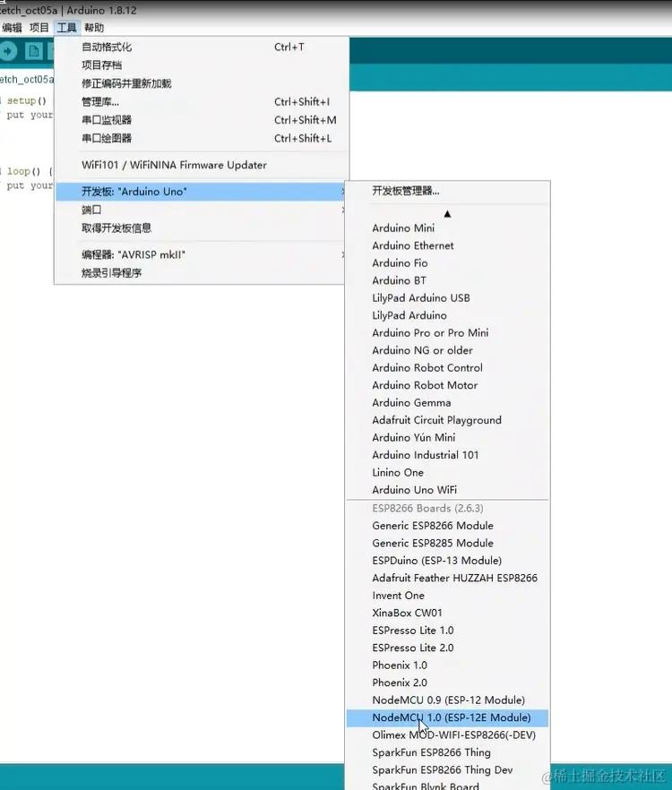Open 管理库... entry
Image resolution: width=672 pixels, height=790 pixels.
point(202,102)
